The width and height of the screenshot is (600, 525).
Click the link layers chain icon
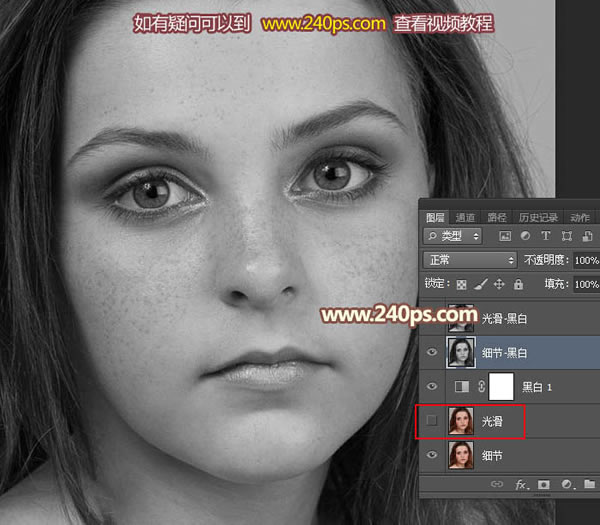click(497, 484)
